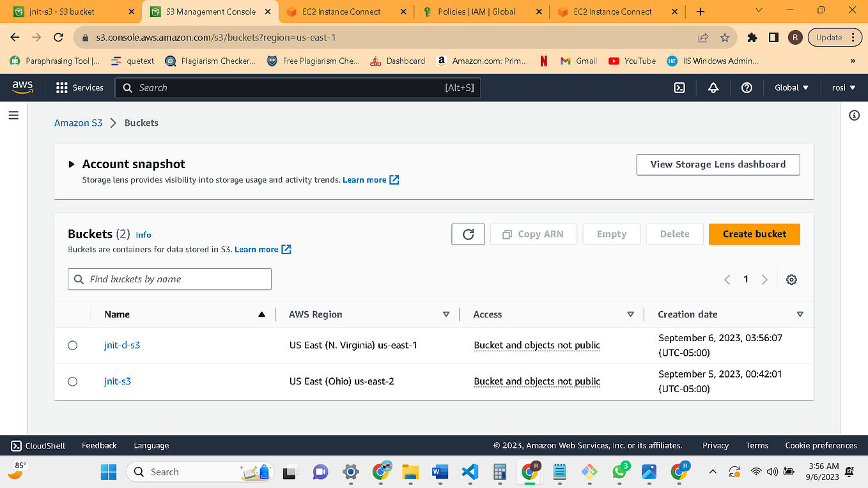Open the Access column filter dropdown
Image resolution: width=868 pixels, height=488 pixels.
630,314
